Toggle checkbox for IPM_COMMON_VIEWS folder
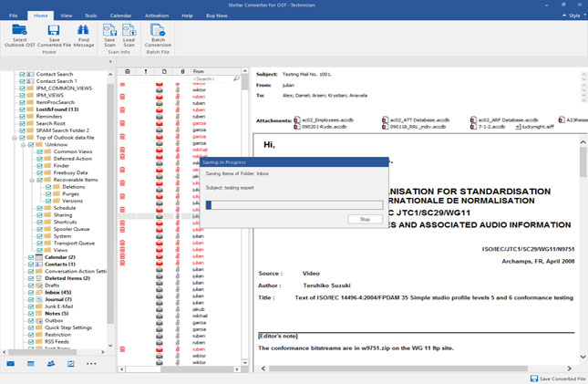Image resolution: width=588 pixels, height=384 pixels. pos(22,88)
